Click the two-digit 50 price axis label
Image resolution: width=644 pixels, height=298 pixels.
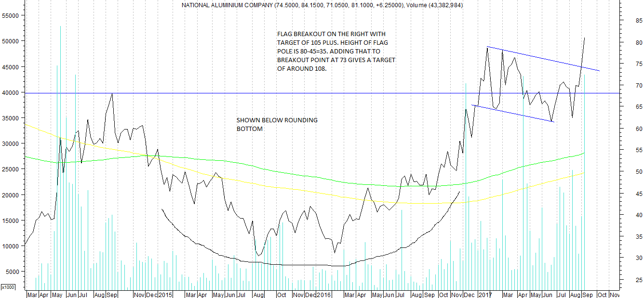tap(638, 172)
